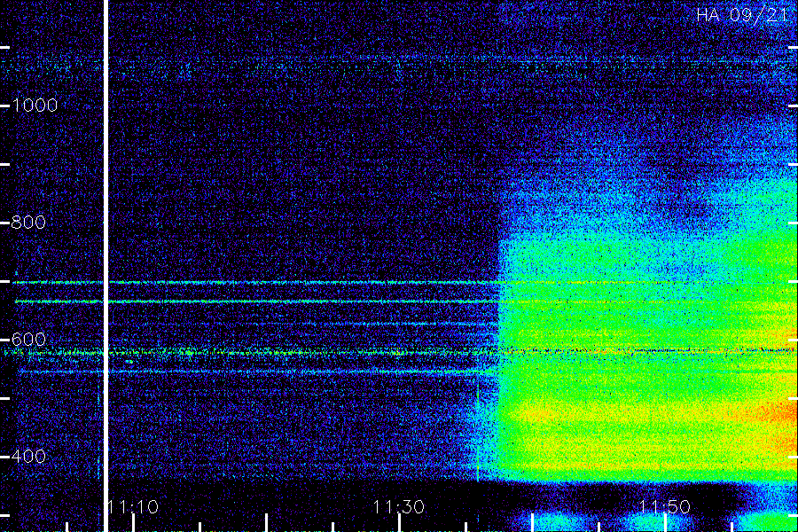
Task: Click the HA 09/21 date label
Action: pos(742,15)
